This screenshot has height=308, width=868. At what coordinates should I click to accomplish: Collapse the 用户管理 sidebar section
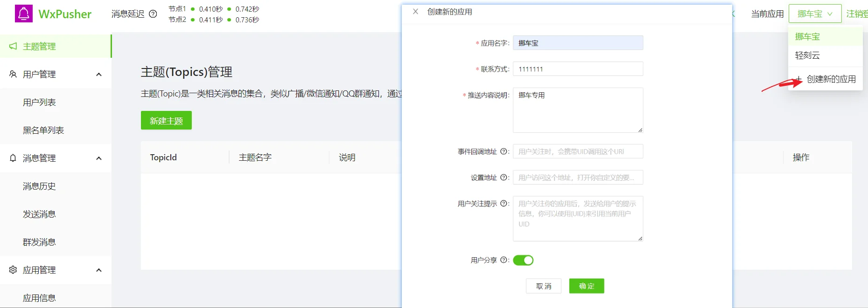coord(99,75)
